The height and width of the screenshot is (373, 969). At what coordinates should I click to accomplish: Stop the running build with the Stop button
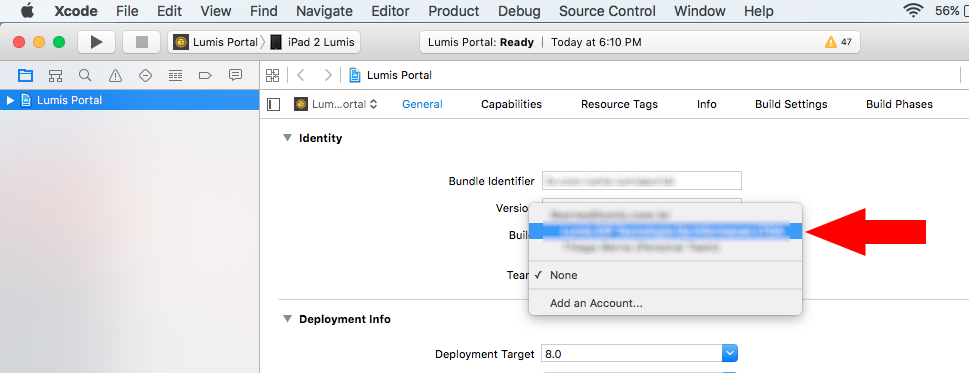click(x=142, y=42)
